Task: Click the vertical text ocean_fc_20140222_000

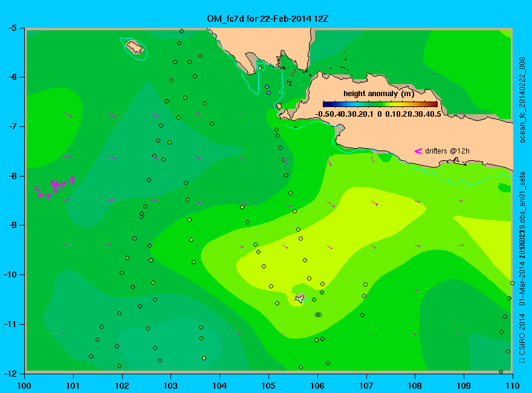Action: click(522, 100)
